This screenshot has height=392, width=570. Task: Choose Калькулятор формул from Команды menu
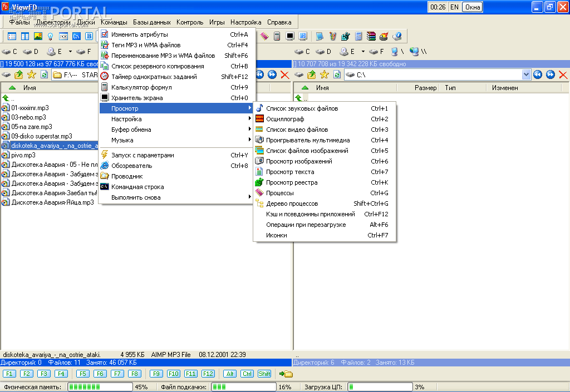[176, 87]
